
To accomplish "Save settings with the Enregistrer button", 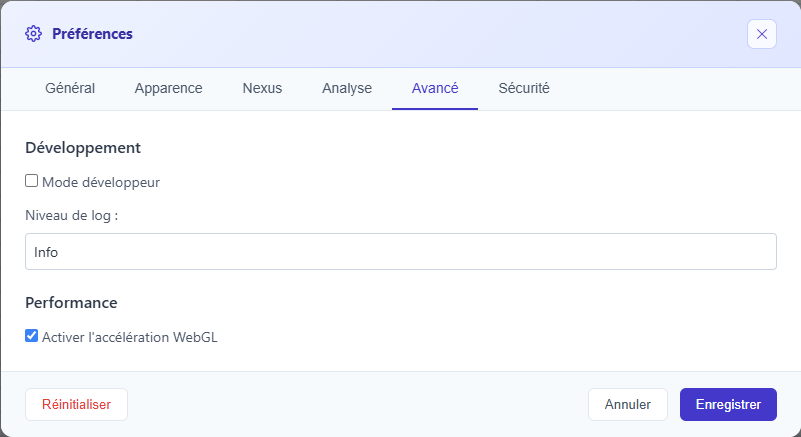I will [x=728, y=405].
